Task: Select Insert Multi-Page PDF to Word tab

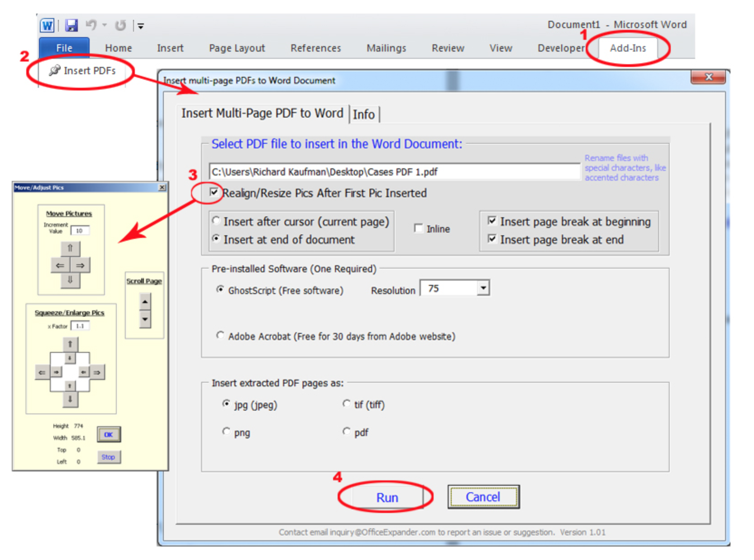Action: click(262, 113)
